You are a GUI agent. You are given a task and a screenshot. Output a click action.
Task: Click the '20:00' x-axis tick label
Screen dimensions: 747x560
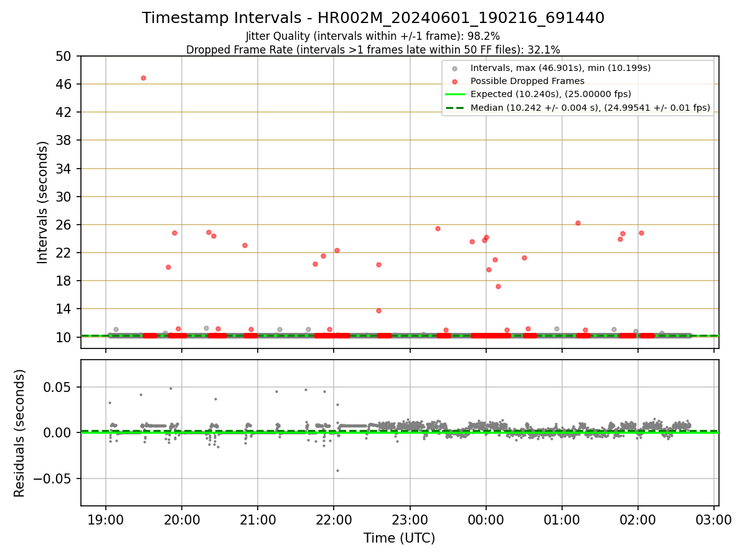181,520
